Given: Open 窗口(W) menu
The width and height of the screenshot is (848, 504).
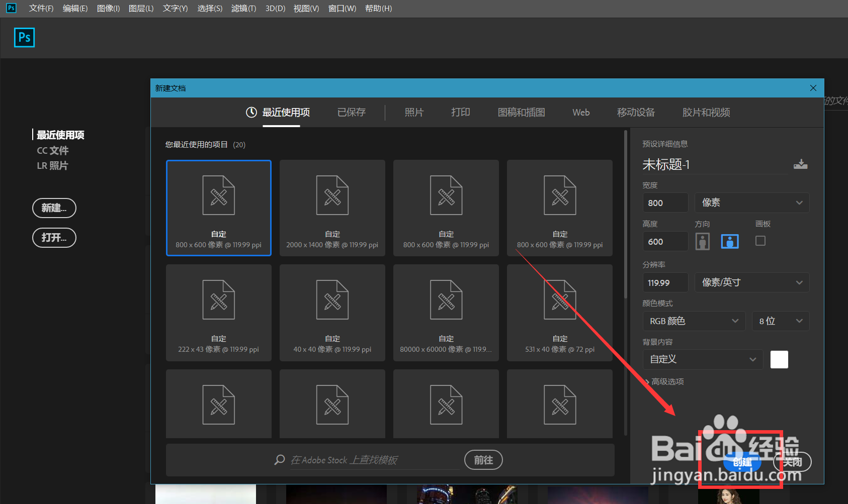Looking at the screenshot, I should click(342, 9).
